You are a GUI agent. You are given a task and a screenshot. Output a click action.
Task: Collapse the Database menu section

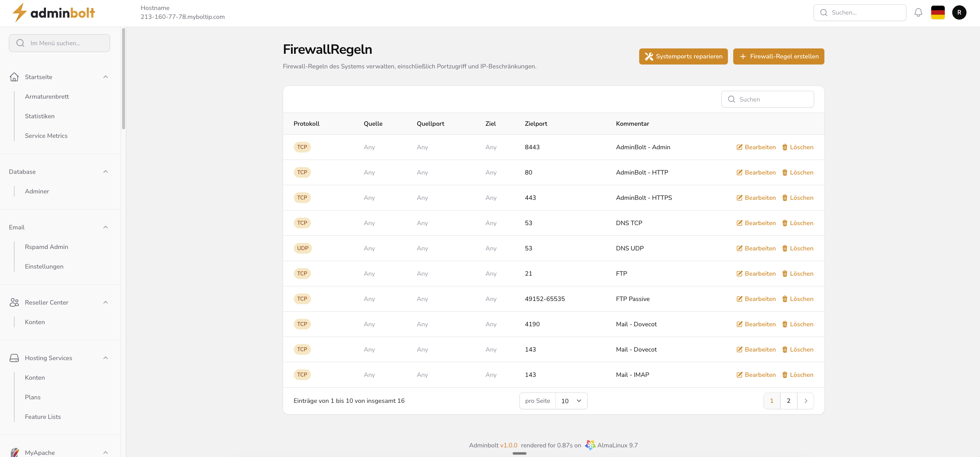click(x=105, y=172)
